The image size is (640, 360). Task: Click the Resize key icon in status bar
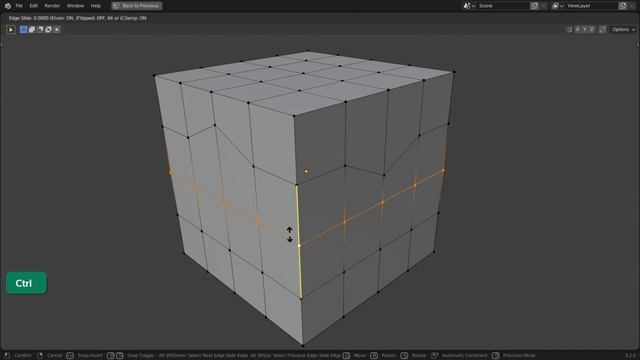(x=404, y=356)
